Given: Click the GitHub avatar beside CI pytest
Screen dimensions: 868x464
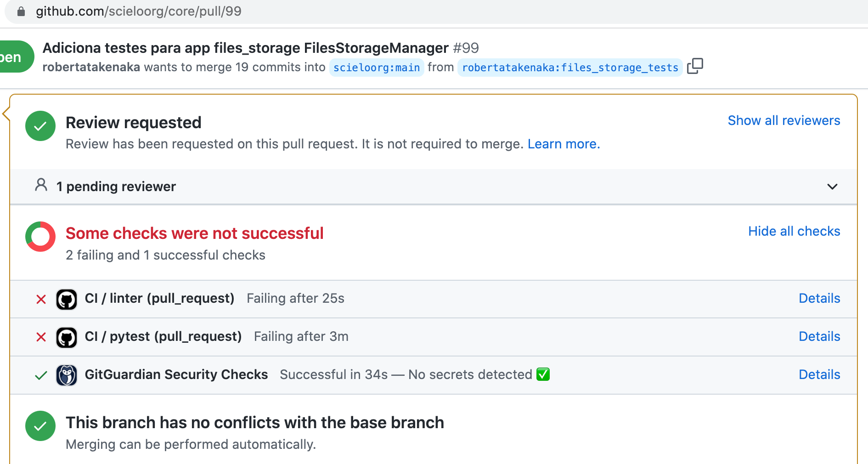Looking at the screenshot, I should point(67,337).
